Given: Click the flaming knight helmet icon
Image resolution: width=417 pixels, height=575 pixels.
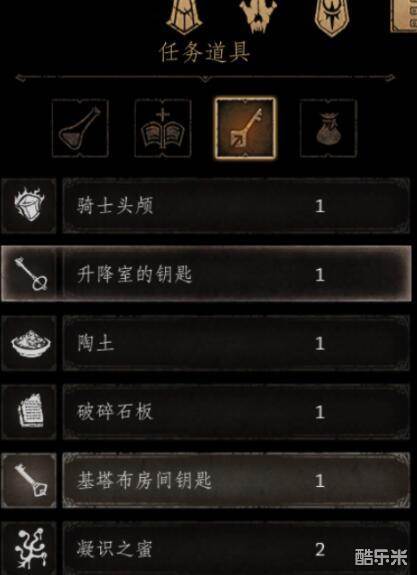Looking at the screenshot, I should pos(29,206).
